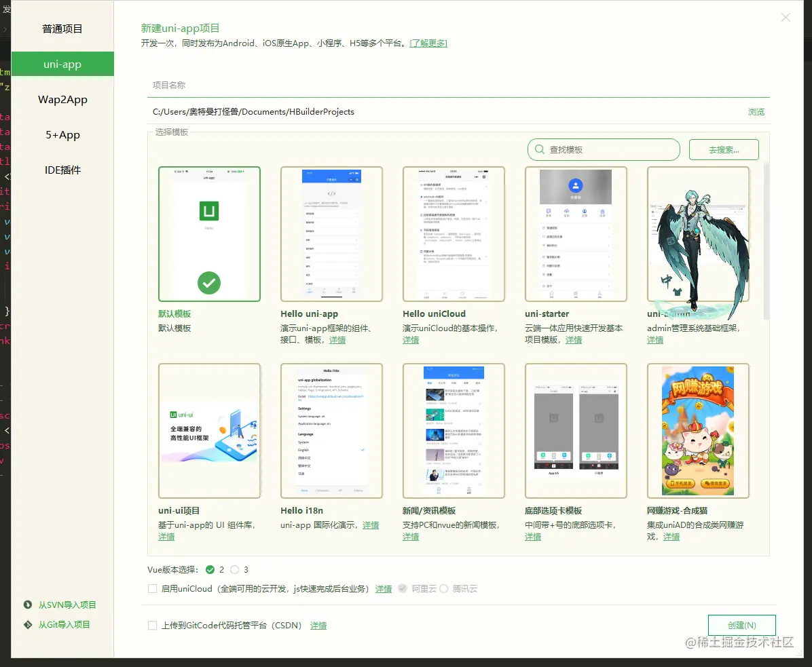
Task: Select Vue version 3 radio button
Action: (x=235, y=570)
